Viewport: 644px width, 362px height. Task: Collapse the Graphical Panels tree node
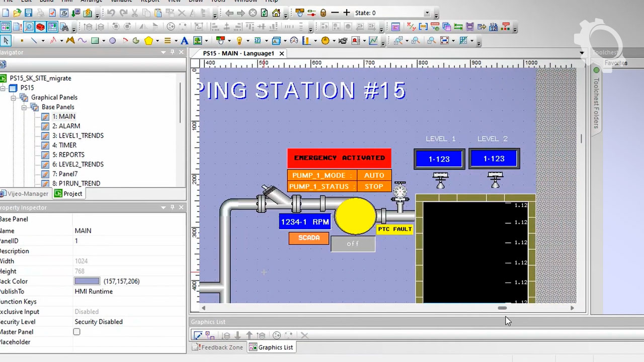point(14,97)
